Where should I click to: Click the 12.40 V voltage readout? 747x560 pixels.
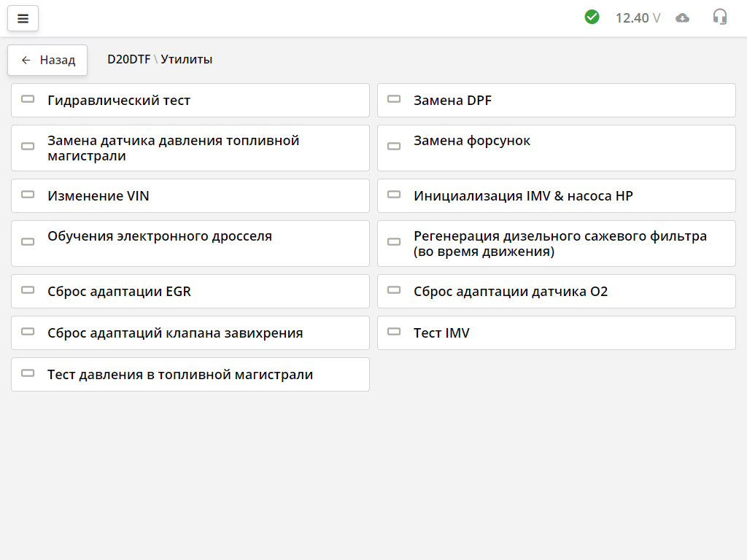[638, 17]
